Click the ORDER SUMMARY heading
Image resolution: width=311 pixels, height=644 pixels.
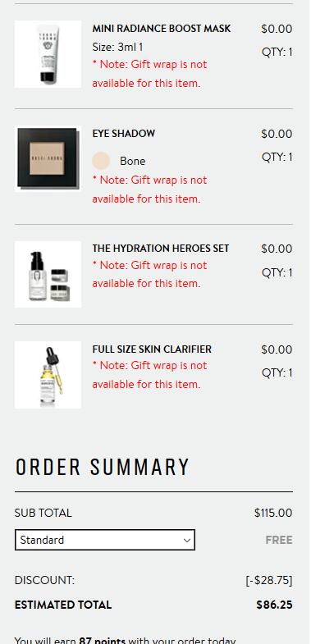[x=103, y=467]
